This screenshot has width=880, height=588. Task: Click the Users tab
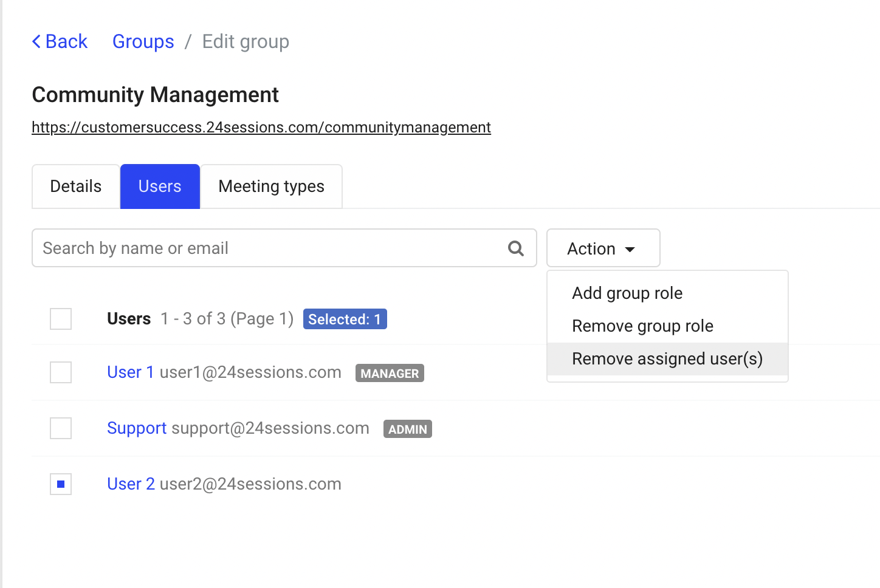point(160,186)
